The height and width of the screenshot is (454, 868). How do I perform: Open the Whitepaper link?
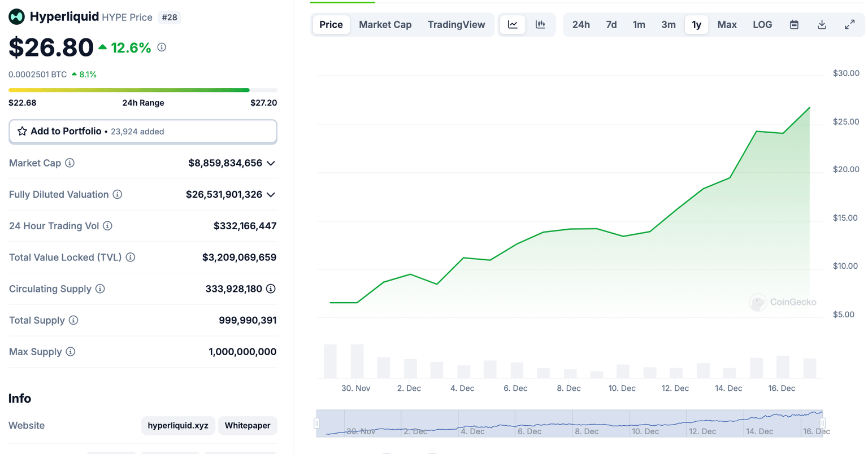[x=248, y=426]
